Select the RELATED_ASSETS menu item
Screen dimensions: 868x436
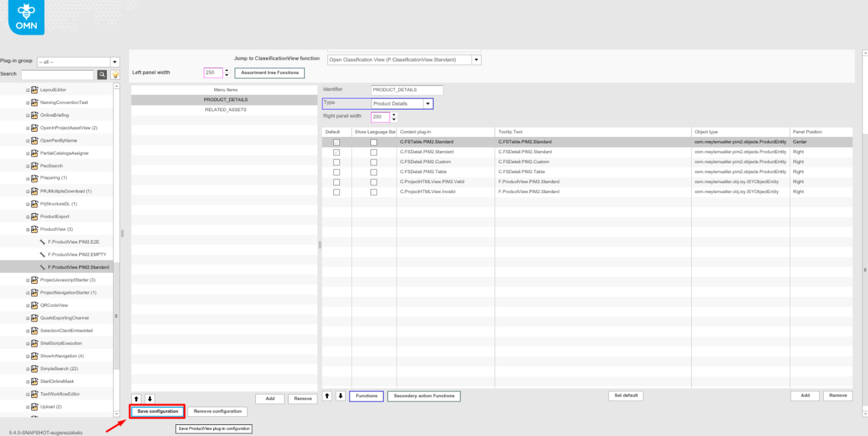(x=225, y=110)
